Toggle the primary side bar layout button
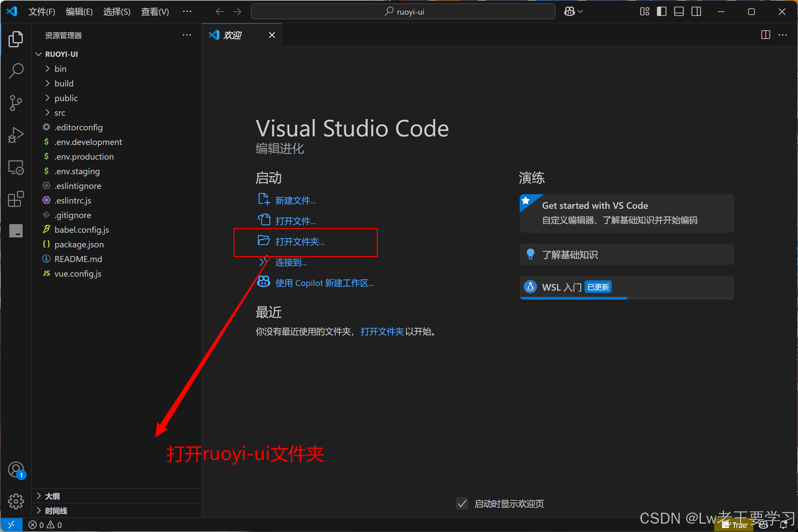Image resolution: width=798 pixels, height=532 pixels. click(x=661, y=12)
